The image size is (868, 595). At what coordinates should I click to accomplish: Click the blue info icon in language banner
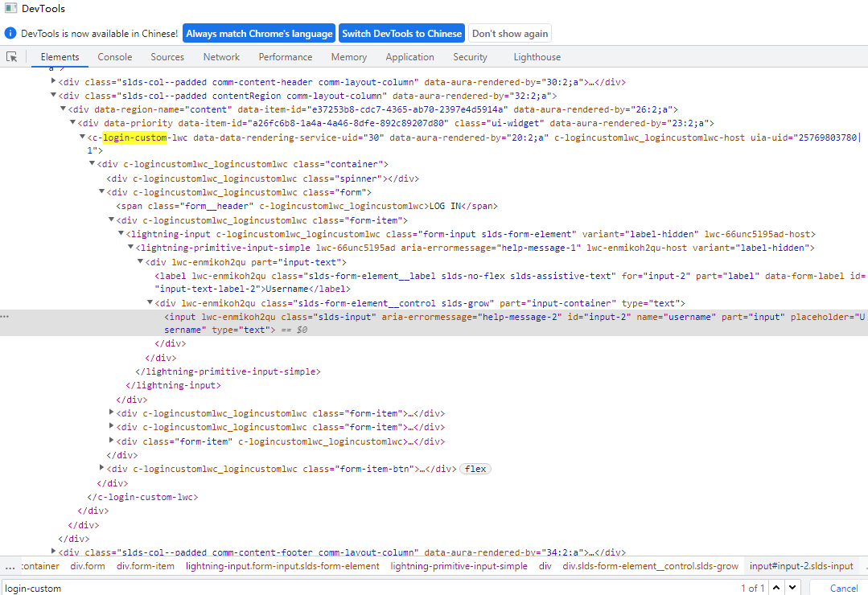coord(10,33)
